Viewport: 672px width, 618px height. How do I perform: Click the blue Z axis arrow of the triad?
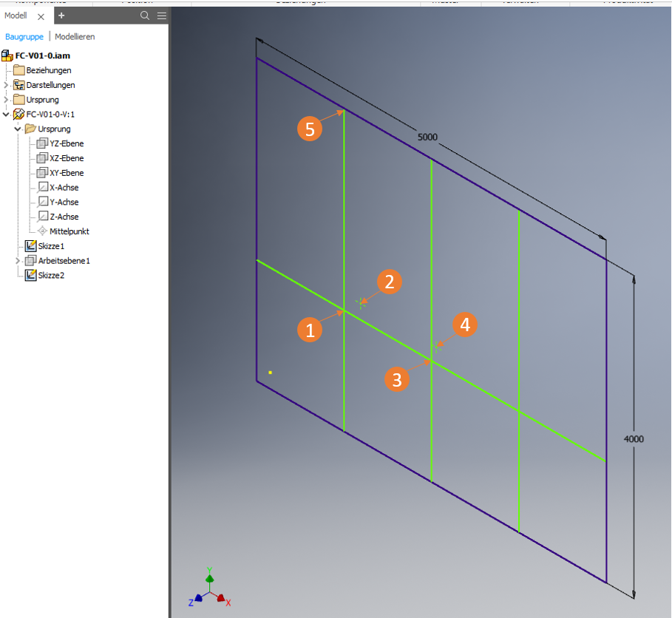click(x=197, y=598)
